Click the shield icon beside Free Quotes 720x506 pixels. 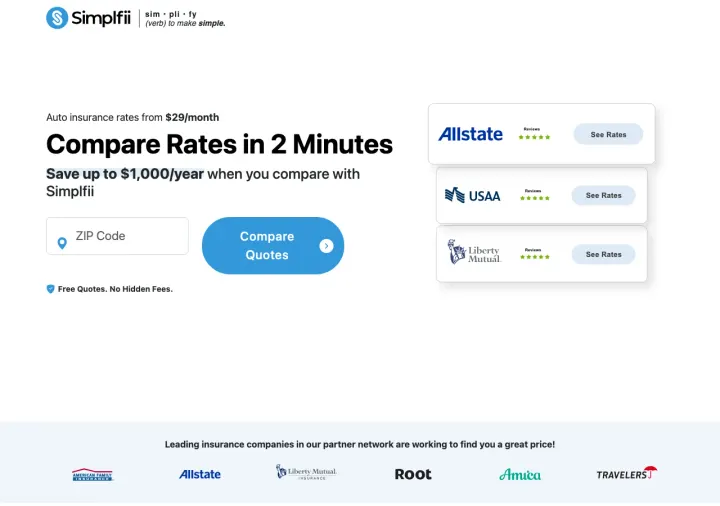(50, 289)
